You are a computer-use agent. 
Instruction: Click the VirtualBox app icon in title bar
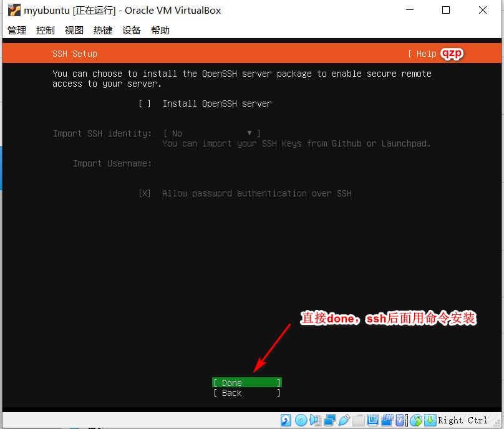pos(14,10)
